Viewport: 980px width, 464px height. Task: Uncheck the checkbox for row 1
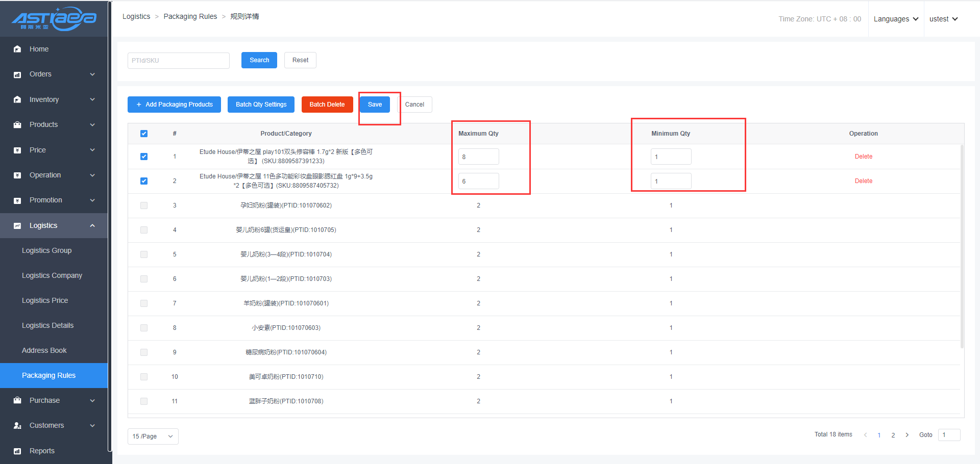144,157
